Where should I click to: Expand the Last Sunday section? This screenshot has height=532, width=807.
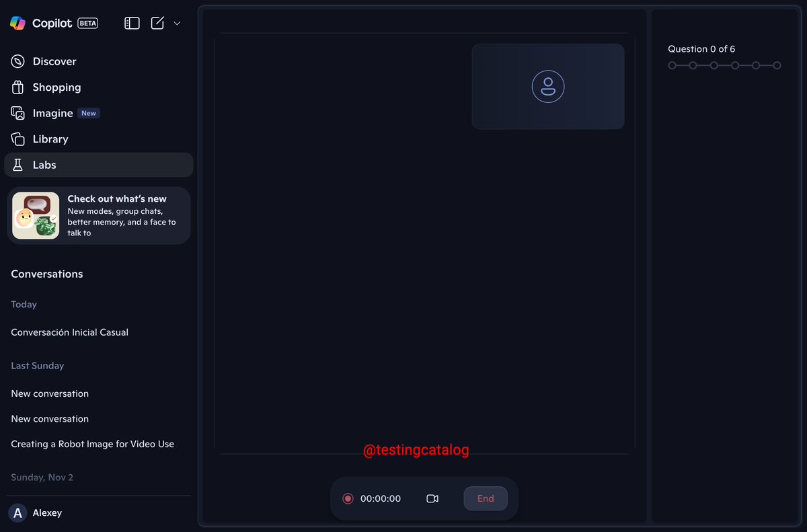[37, 365]
